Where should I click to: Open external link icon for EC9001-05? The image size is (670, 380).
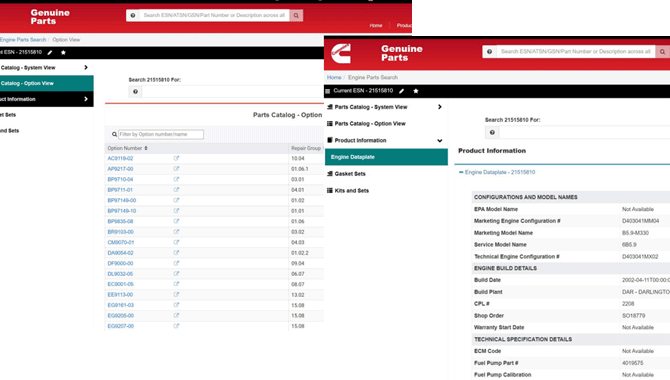pos(176,284)
